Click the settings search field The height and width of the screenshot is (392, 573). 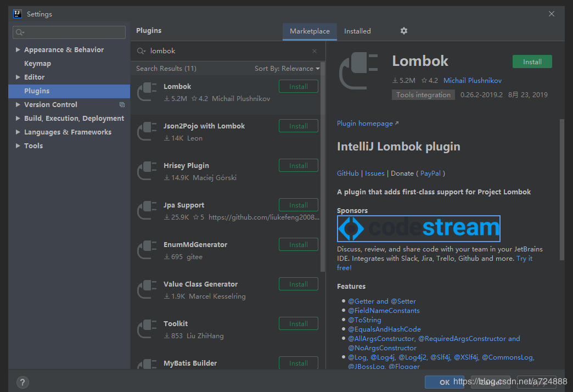[x=69, y=32]
